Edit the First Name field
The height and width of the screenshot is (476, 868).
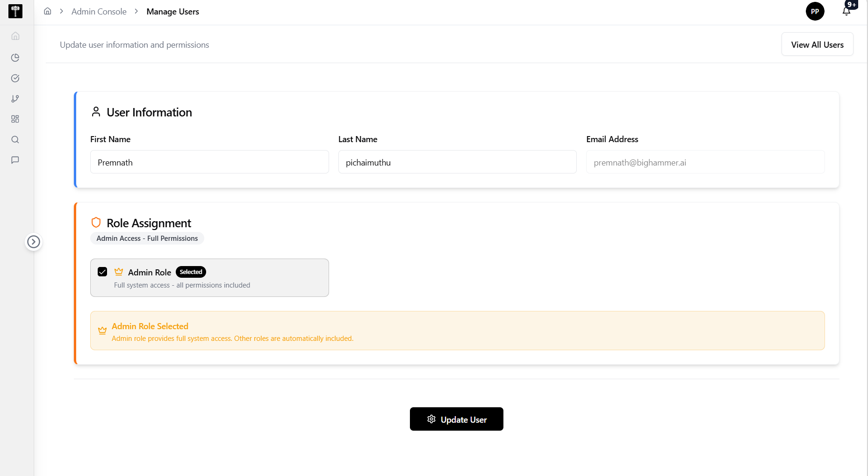[x=209, y=162]
